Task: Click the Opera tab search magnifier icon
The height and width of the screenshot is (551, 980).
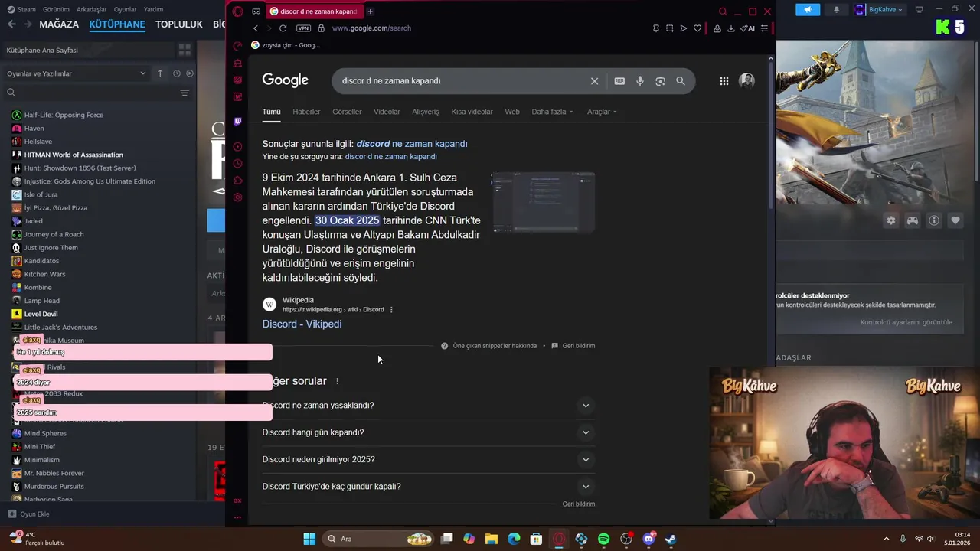Action: tap(723, 11)
